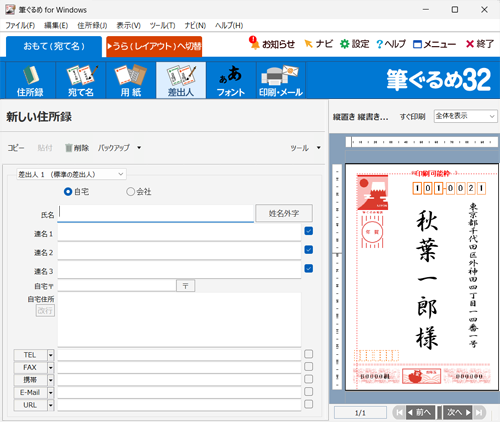The height and width of the screenshot is (422, 500).
Task: Open the ナビ navigator
Action: [x=318, y=44]
